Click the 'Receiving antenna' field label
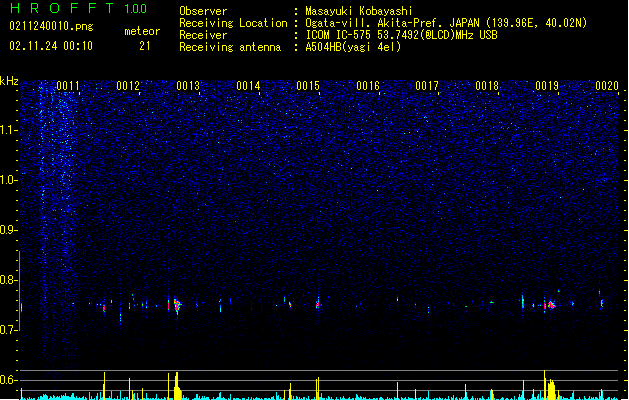 [x=230, y=47]
